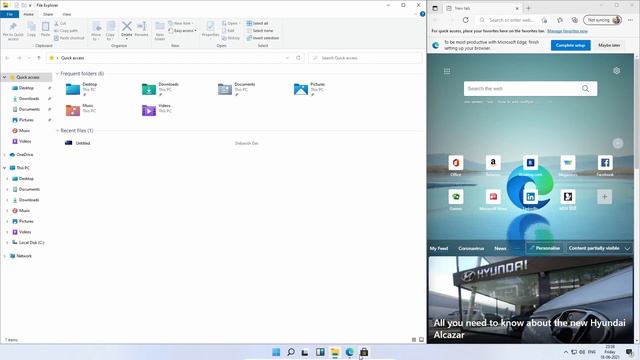
Task: Click the Maybe later button
Action: pyautogui.click(x=609, y=45)
